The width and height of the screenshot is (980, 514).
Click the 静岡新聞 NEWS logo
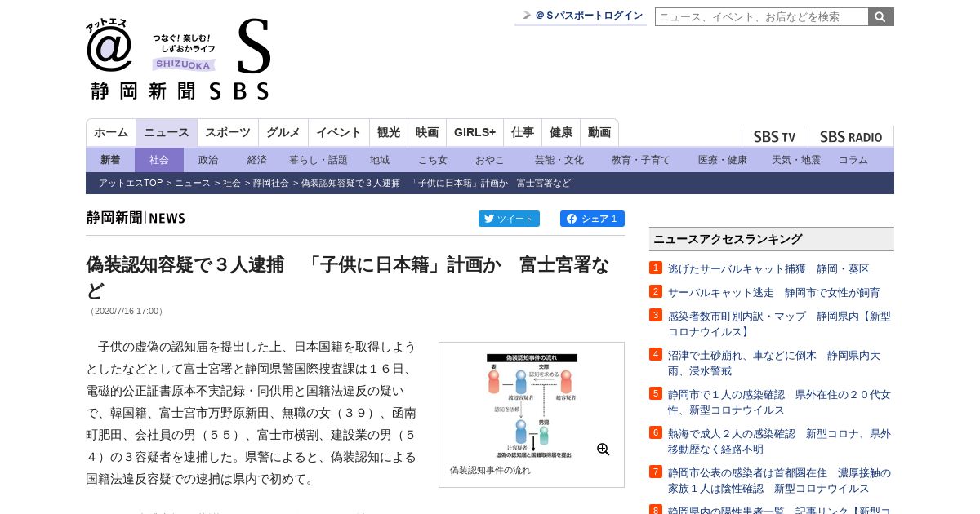click(x=136, y=218)
